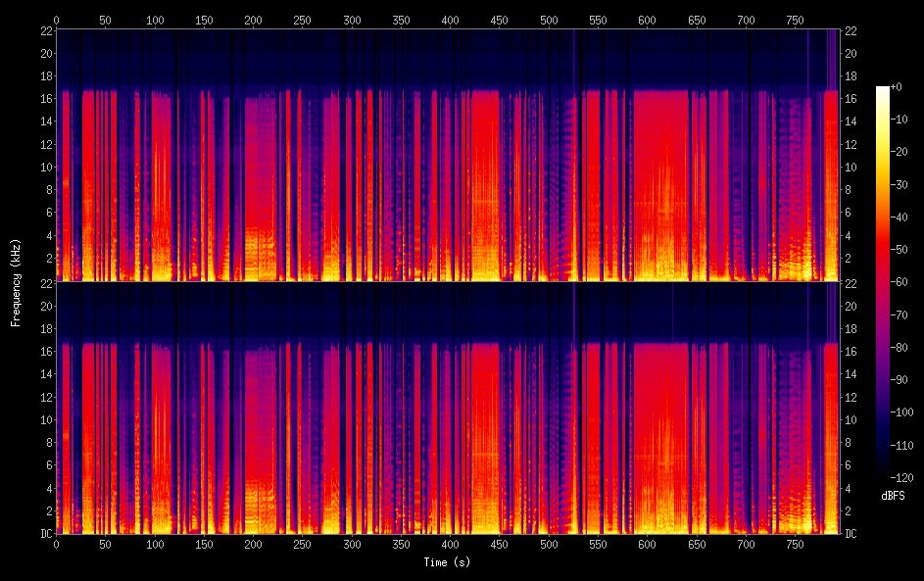924x581 pixels.
Task: Click the white top end of the color bar
Action: tap(883, 89)
